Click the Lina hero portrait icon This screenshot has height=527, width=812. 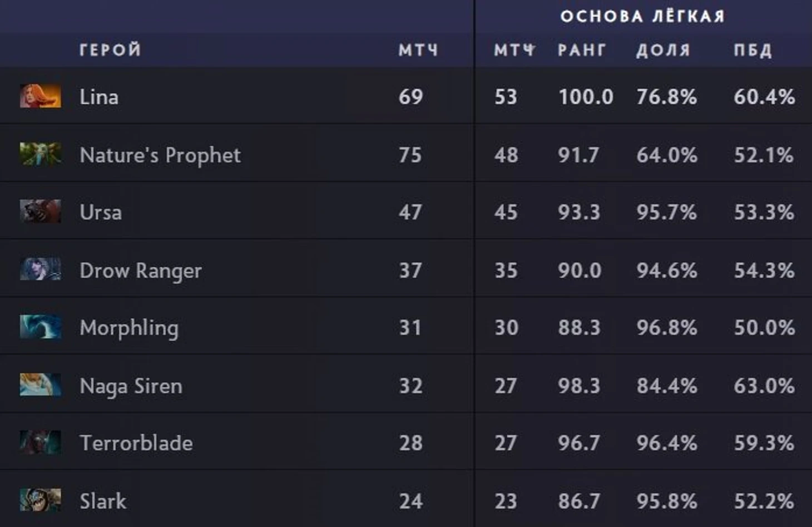[40, 96]
